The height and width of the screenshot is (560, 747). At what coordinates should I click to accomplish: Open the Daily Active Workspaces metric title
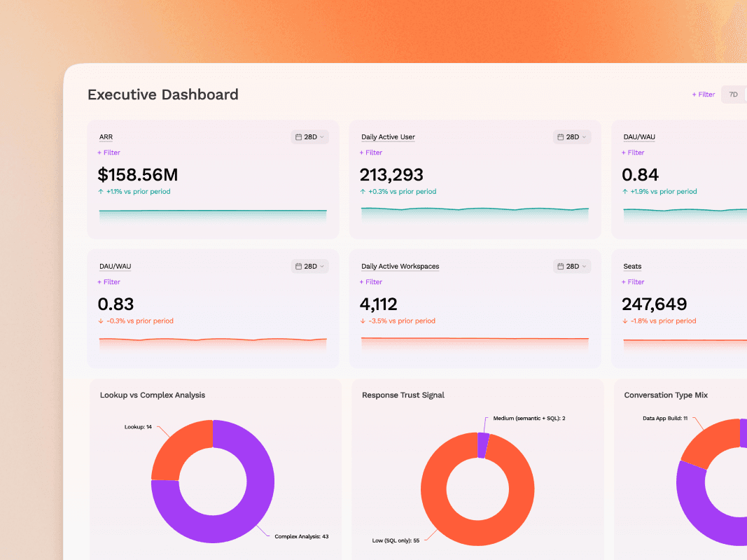pos(400,266)
